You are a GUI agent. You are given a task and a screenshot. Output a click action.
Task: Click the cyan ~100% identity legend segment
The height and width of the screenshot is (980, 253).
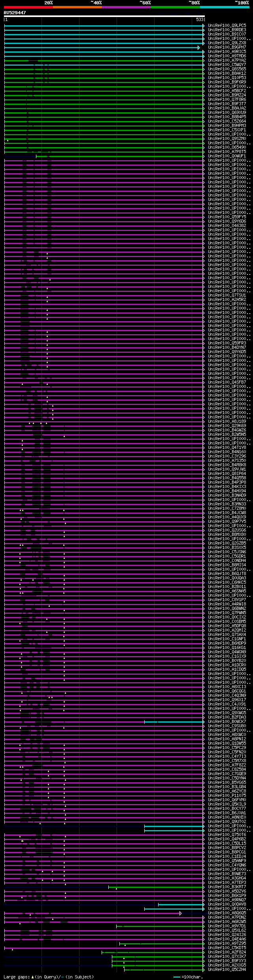(x=225, y=7)
